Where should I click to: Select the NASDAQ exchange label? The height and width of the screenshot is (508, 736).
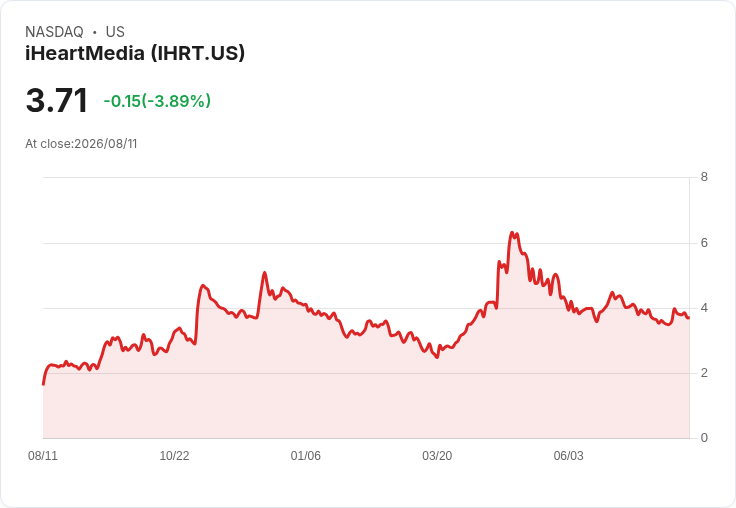pyautogui.click(x=54, y=32)
